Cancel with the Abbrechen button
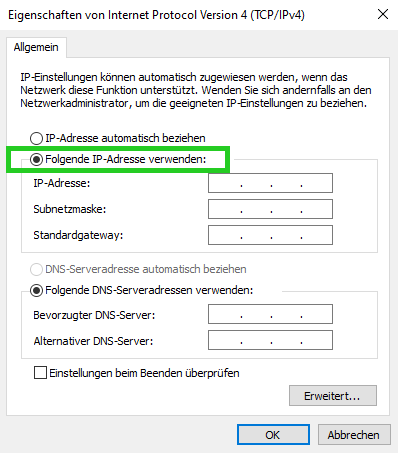This screenshot has width=398, height=453. coord(354,435)
